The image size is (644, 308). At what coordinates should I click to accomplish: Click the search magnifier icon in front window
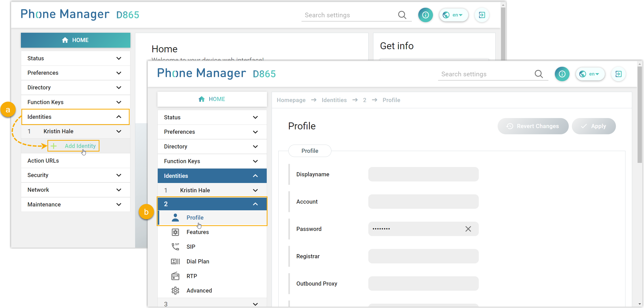coord(539,74)
